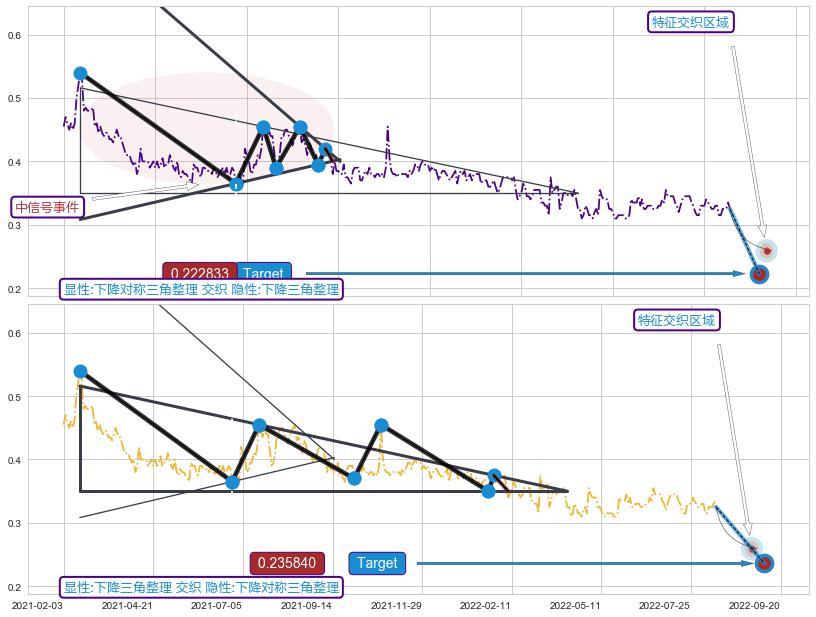
Task: Click the Target label in top chart
Action: tap(263, 273)
